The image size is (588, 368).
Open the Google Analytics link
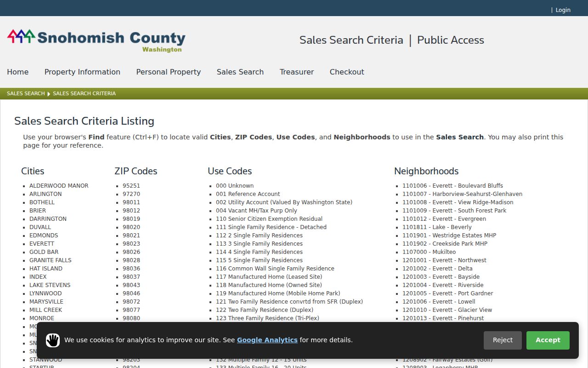pyautogui.click(x=267, y=340)
